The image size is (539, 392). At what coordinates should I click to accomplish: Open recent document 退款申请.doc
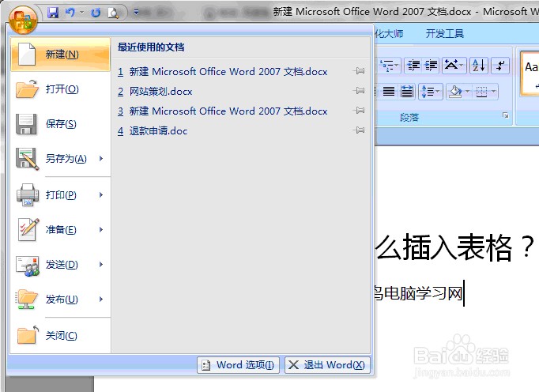[x=153, y=131]
